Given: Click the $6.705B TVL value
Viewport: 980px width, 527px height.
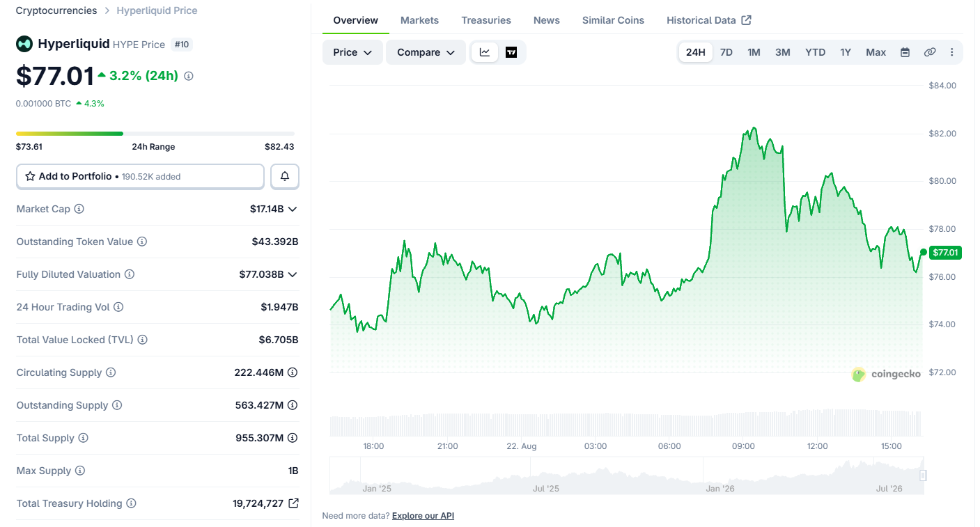Looking at the screenshot, I should pyautogui.click(x=279, y=340).
